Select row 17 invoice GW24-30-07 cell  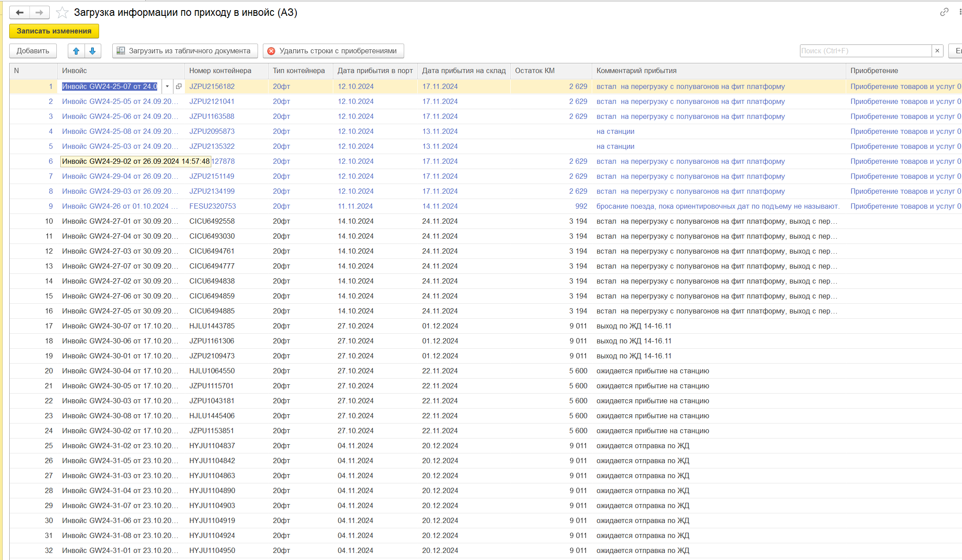point(120,326)
